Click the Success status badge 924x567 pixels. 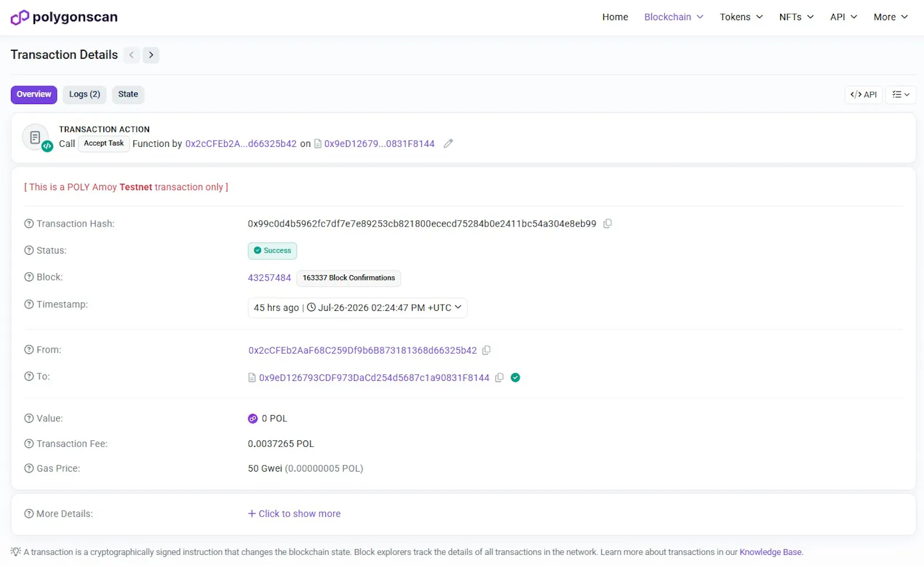273,251
